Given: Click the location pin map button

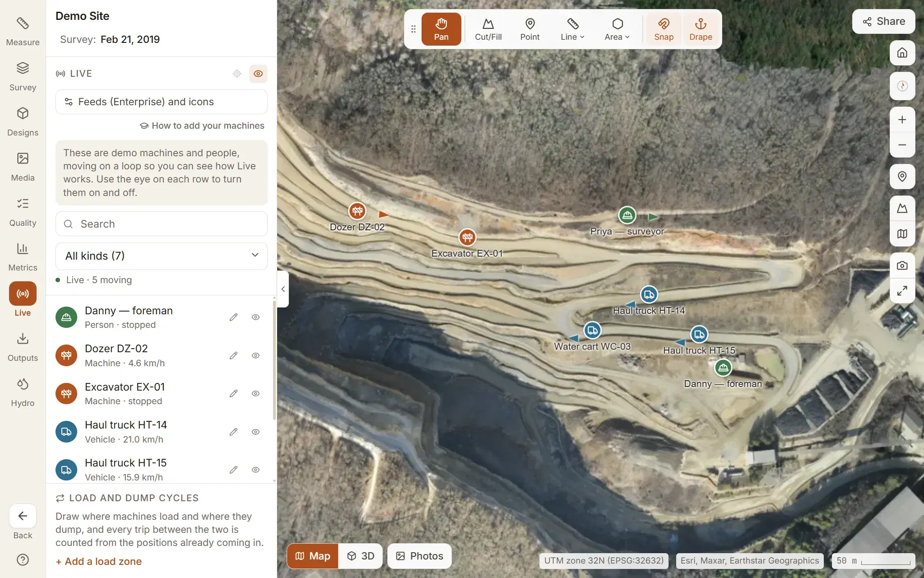Looking at the screenshot, I should pos(902,177).
